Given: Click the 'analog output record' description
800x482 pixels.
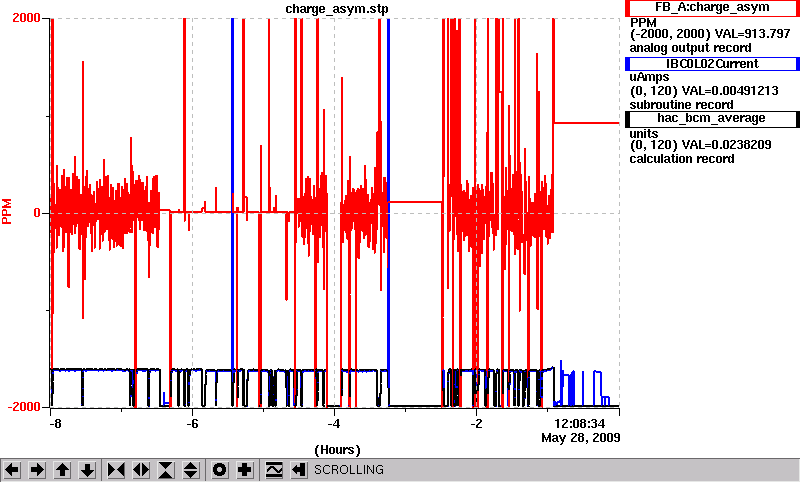Looking at the screenshot, I should pyautogui.click(x=690, y=48).
